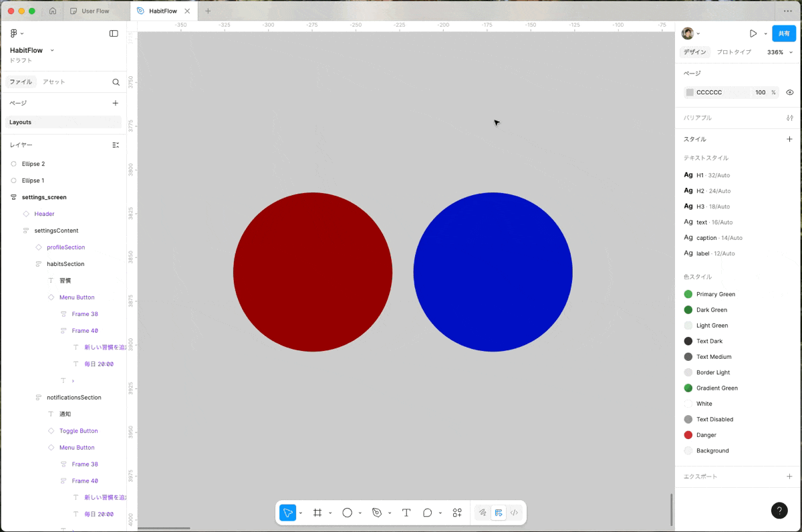Open the comment tool
Image resolution: width=802 pixels, height=532 pixels.
(427, 513)
